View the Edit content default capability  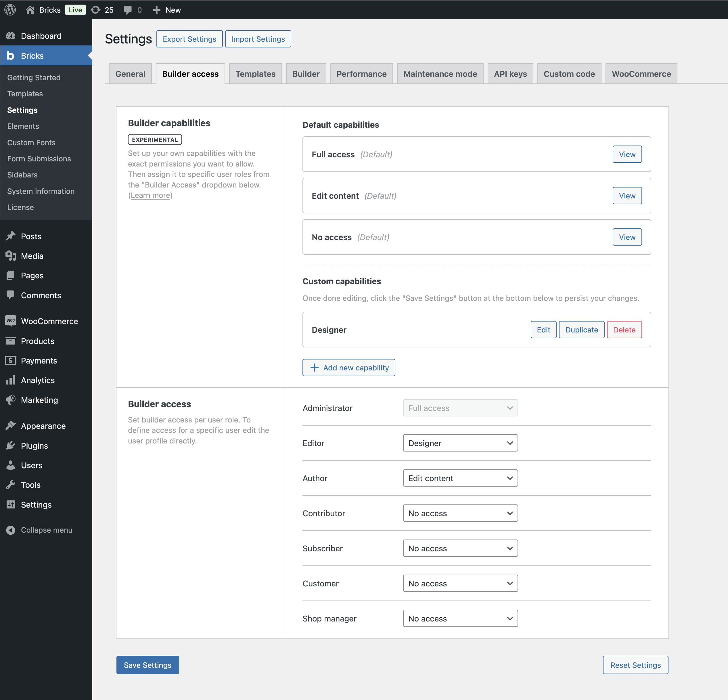coord(627,196)
